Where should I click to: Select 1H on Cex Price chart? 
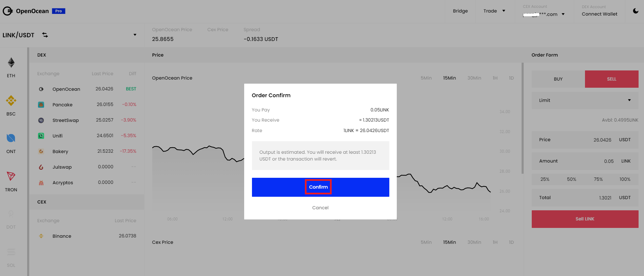click(x=495, y=242)
